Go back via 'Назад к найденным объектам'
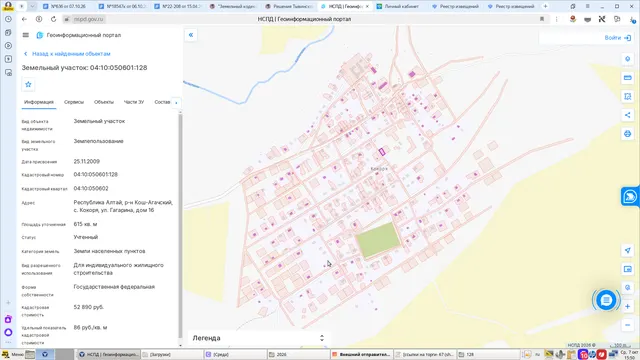640x360 pixels. 67,54
